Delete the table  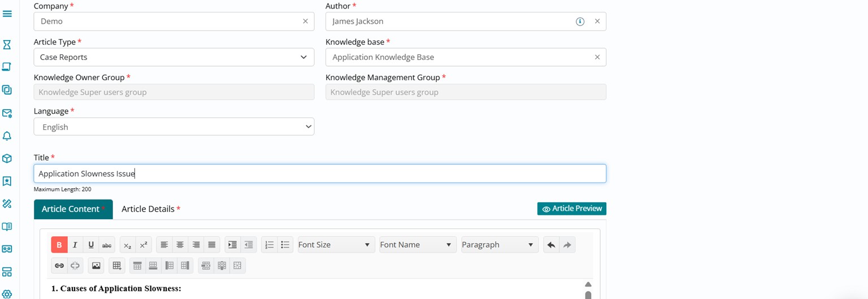pos(237,266)
